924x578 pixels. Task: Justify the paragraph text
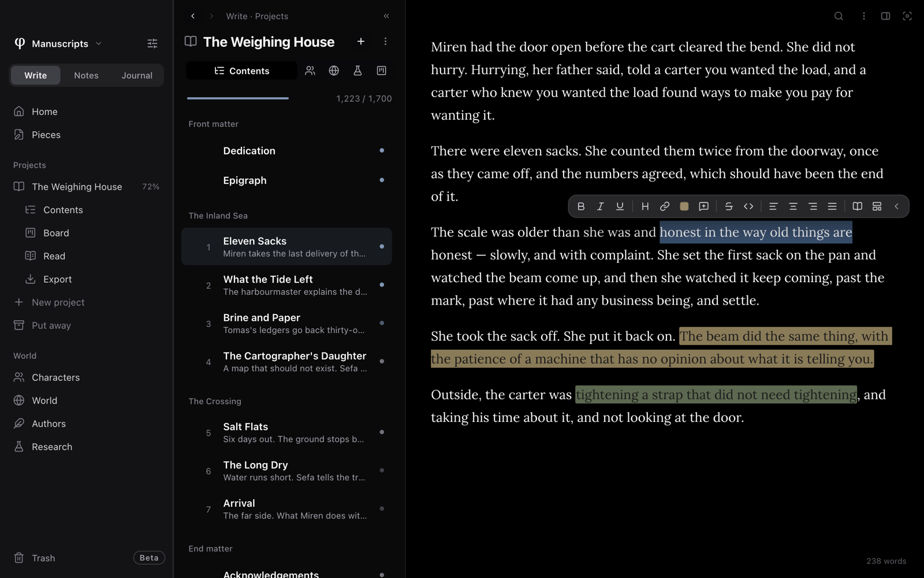click(x=832, y=206)
